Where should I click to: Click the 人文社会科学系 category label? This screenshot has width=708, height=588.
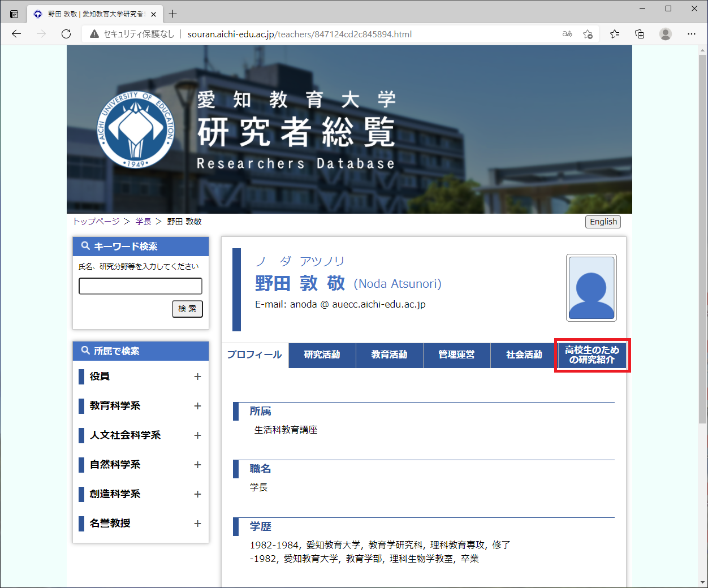125,435
